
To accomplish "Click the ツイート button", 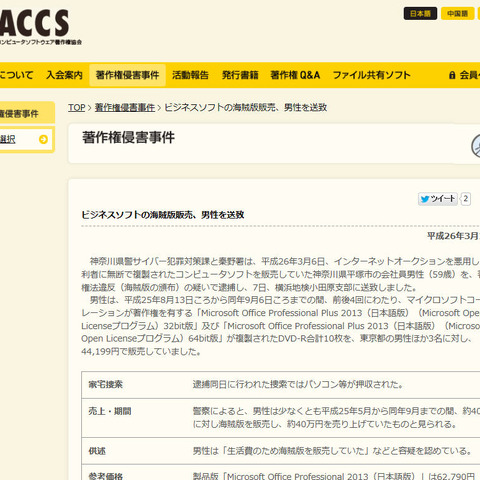I will pos(438,199).
